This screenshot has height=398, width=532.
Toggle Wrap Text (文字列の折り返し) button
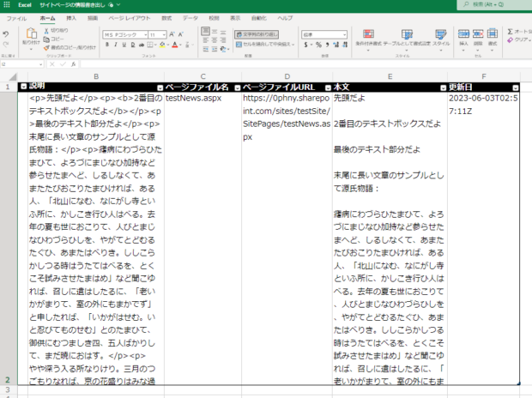[x=257, y=34]
